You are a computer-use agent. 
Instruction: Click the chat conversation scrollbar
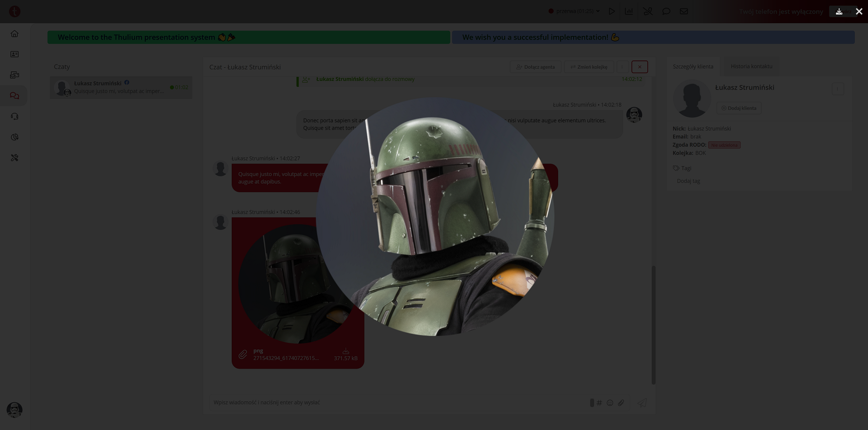pos(654,325)
